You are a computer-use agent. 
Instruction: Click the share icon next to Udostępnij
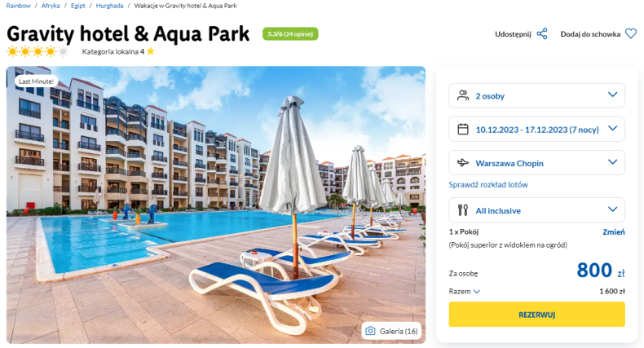point(542,33)
